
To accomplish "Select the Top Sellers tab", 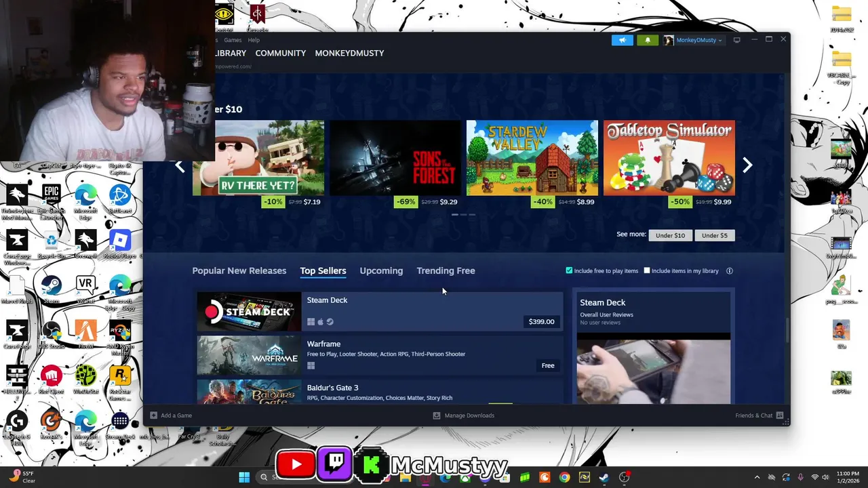I will coord(323,270).
